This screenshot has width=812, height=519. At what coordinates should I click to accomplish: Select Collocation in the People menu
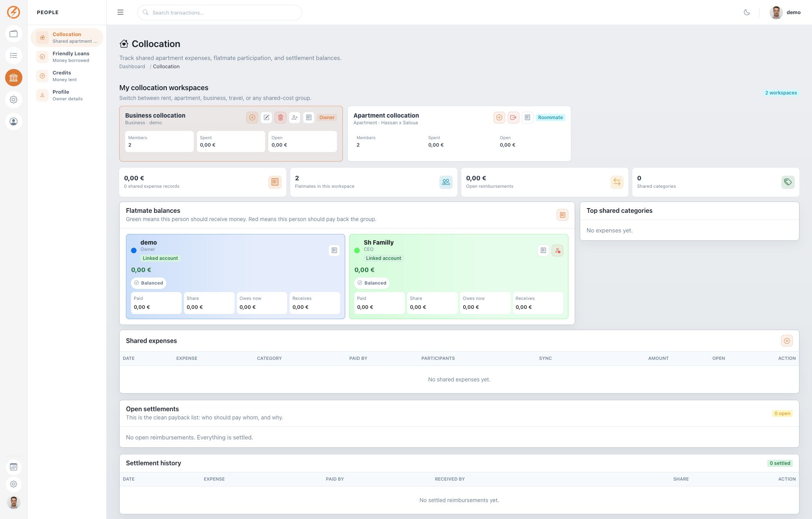click(67, 38)
